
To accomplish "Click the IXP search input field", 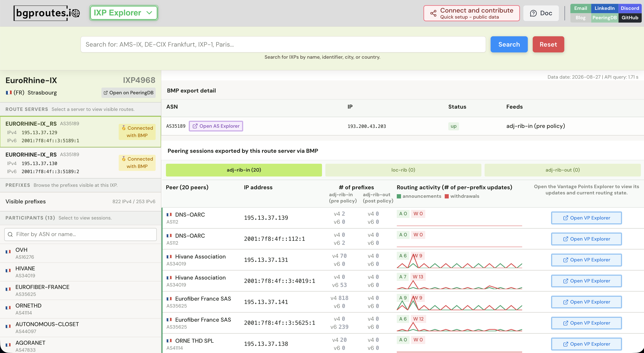I will coord(283,44).
